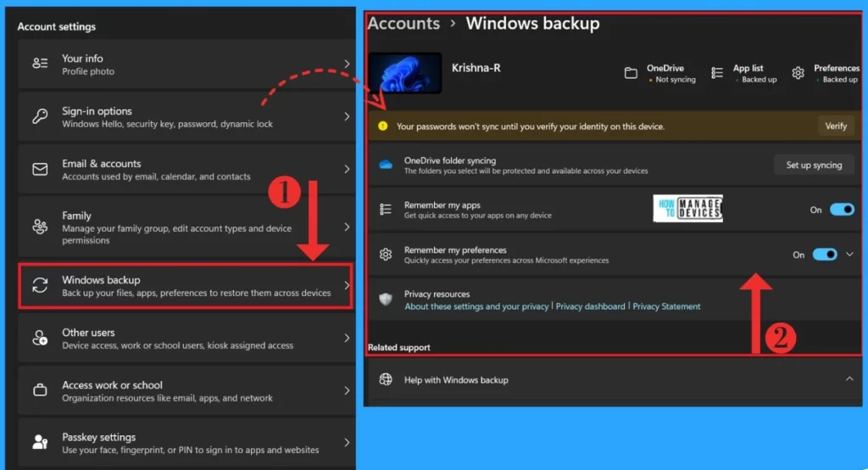This screenshot has width=868, height=470.
Task: Click the Set up syncing button
Action: [814, 165]
